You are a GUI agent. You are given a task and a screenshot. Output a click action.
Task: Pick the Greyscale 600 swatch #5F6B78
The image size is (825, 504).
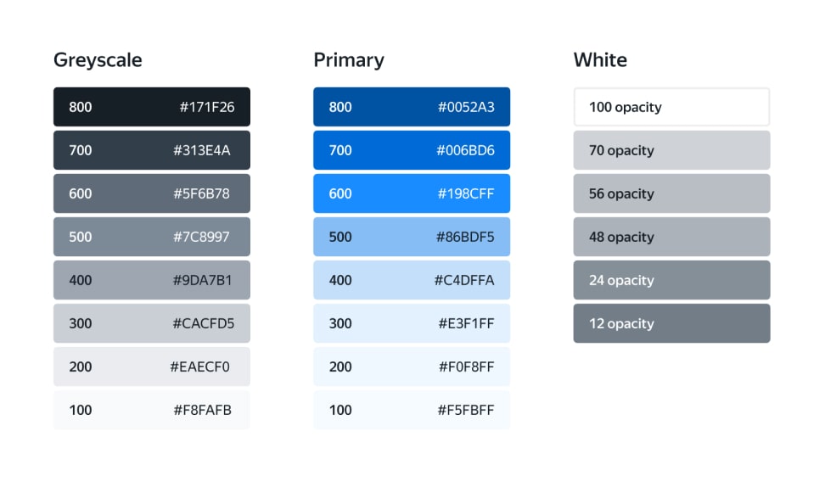pyautogui.click(x=151, y=193)
